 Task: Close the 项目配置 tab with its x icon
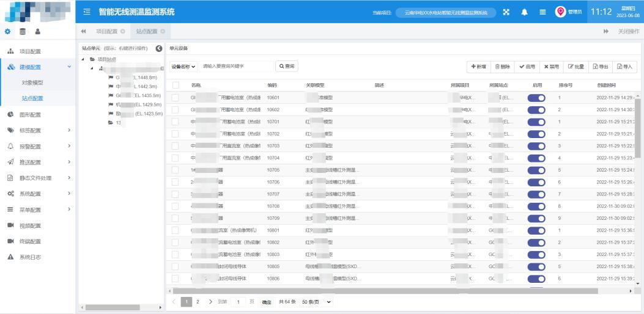pos(123,31)
